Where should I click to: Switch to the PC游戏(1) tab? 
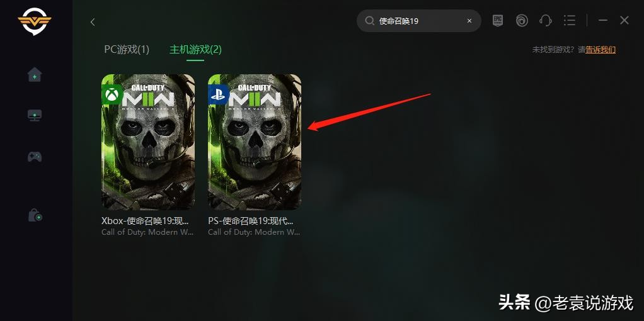pyautogui.click(x=127, y=50)
